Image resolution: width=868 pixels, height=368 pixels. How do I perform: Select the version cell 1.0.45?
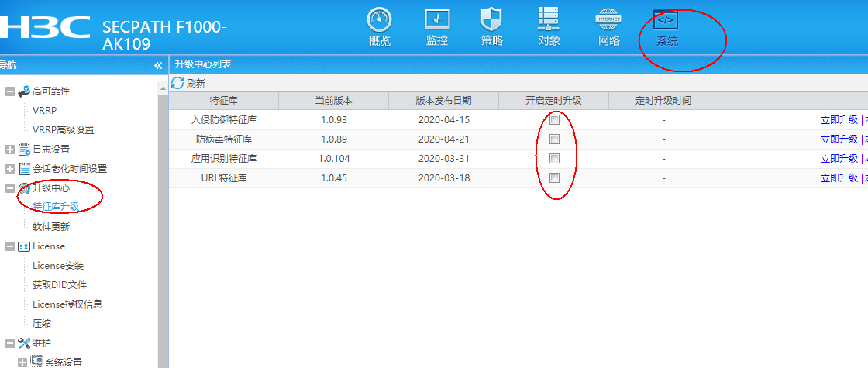(x=334, y=177)
